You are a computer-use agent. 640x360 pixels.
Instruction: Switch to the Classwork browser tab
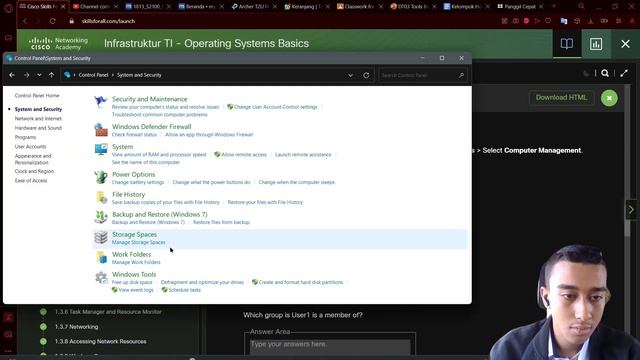point(359,7)
